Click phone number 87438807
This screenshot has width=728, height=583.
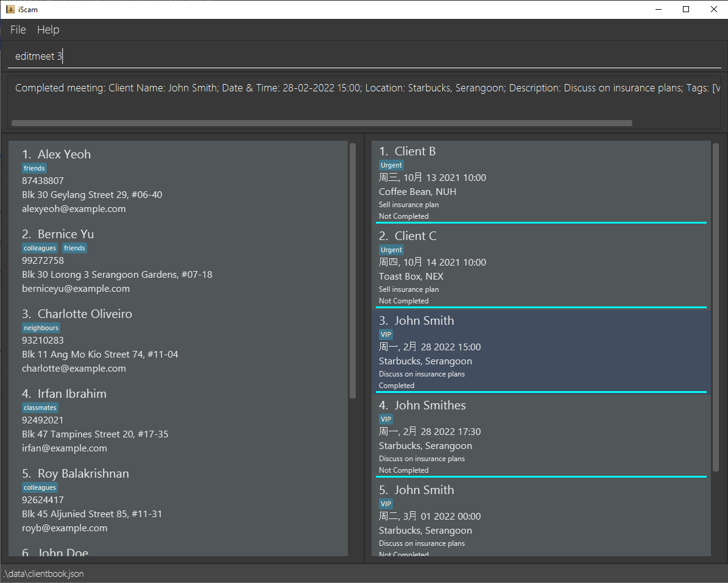43,180
